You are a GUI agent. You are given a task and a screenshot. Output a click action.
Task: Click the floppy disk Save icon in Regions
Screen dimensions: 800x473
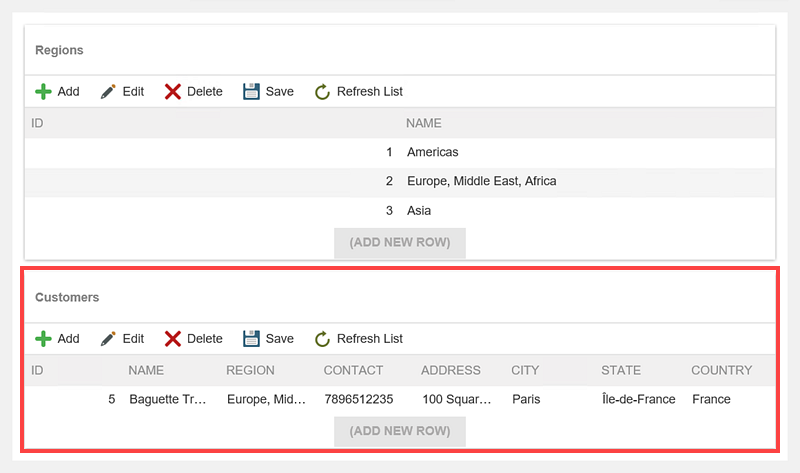[x=251, y=91]
